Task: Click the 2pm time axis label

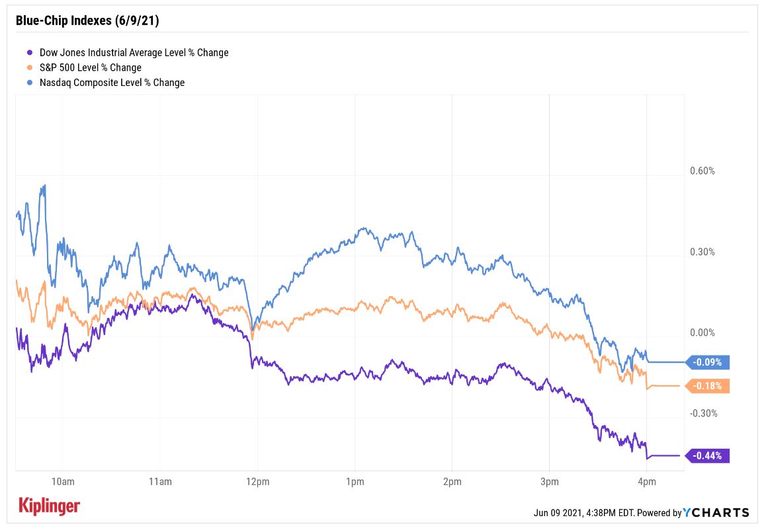Action: pyautogui.click(x=452, y=481)
